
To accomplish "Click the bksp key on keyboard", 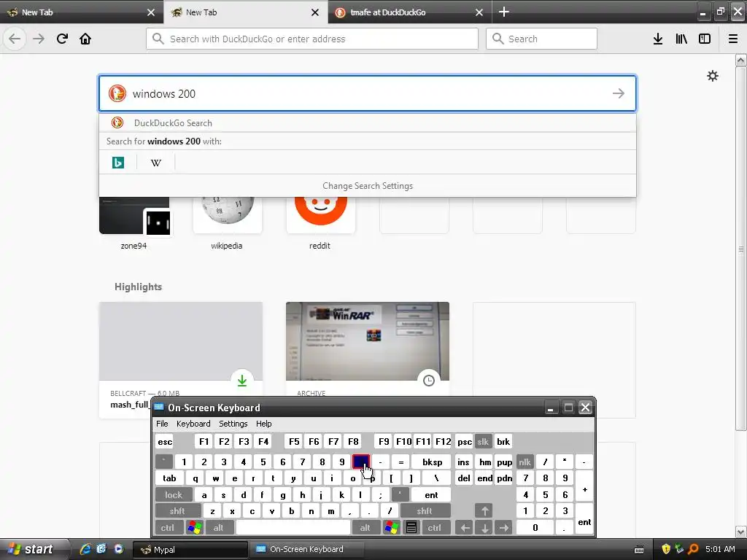I will (432, 462).
